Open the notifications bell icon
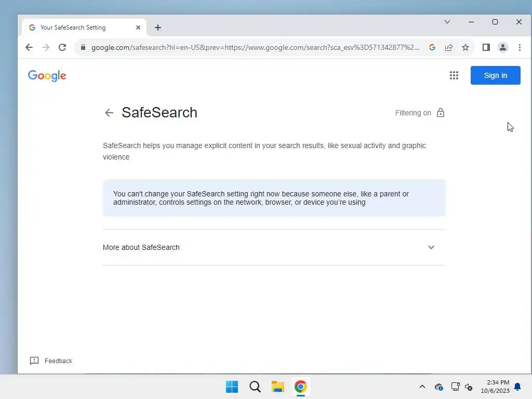The width and height of the screenshot is (532, 399). pyautogui.click(x=517, y=387)
